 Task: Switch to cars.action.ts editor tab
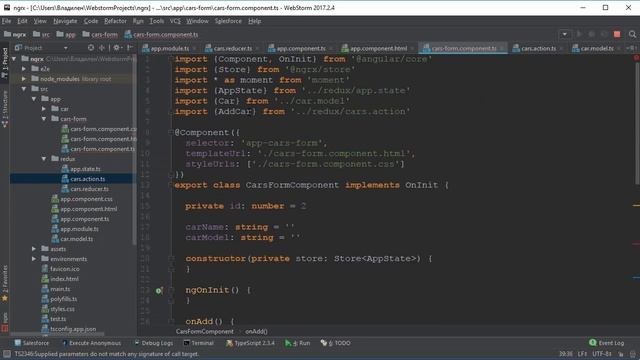click(x=538, y=48)
